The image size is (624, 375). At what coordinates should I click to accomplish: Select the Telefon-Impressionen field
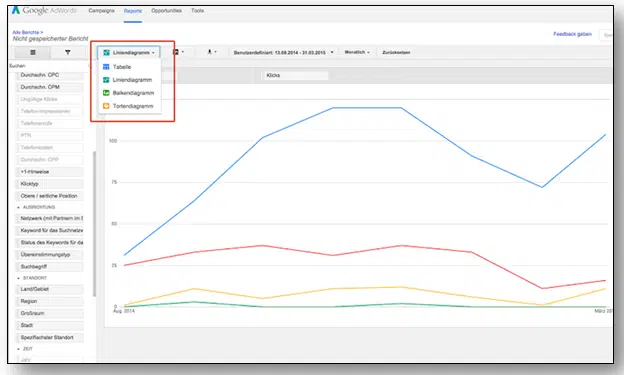click(x=50, y=111)
